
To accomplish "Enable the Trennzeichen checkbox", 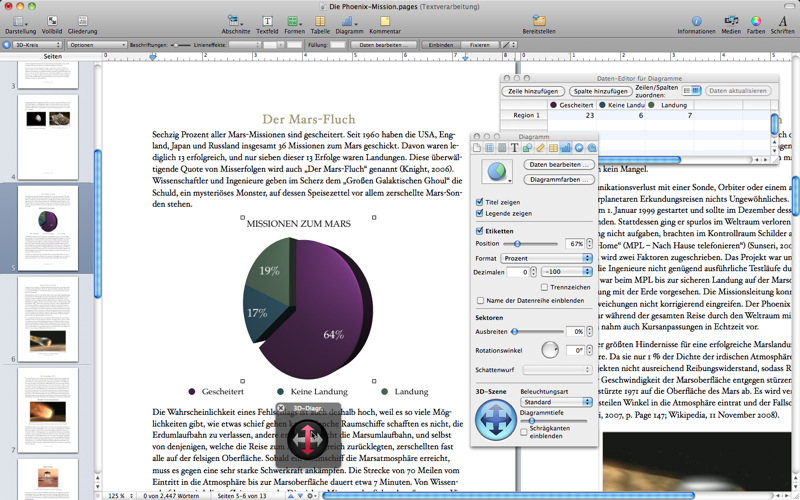I will (x=544, y=287).
